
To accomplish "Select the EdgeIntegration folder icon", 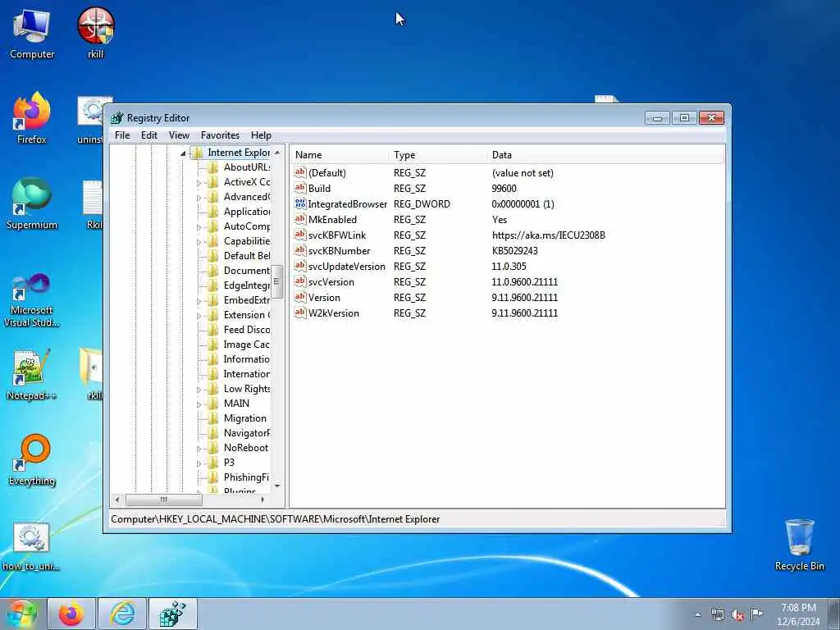I will coord(213,285).
